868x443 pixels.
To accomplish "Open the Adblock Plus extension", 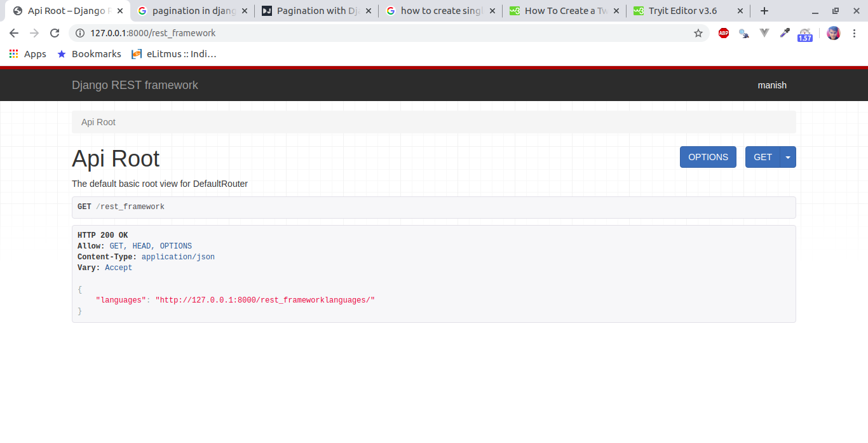I will [724, 33].
